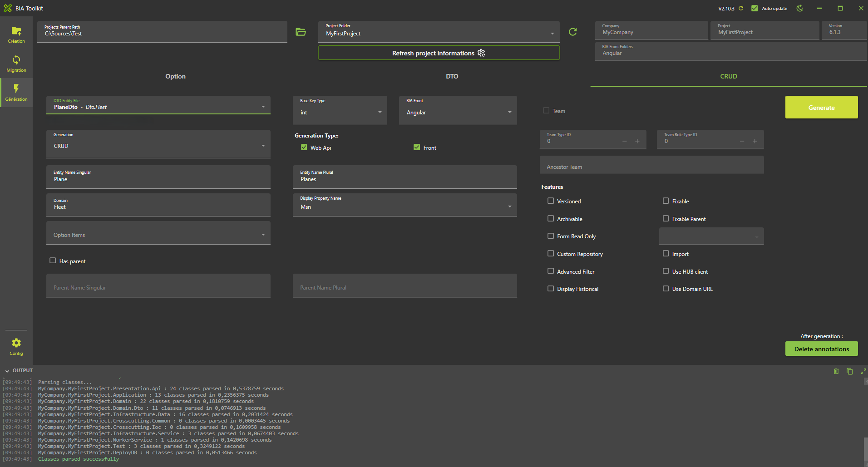Image resolution: width=868 pixels, height=467 pixels.
Task: Click the Version field showing 6.1.3
Action: [x=844, y=30]
